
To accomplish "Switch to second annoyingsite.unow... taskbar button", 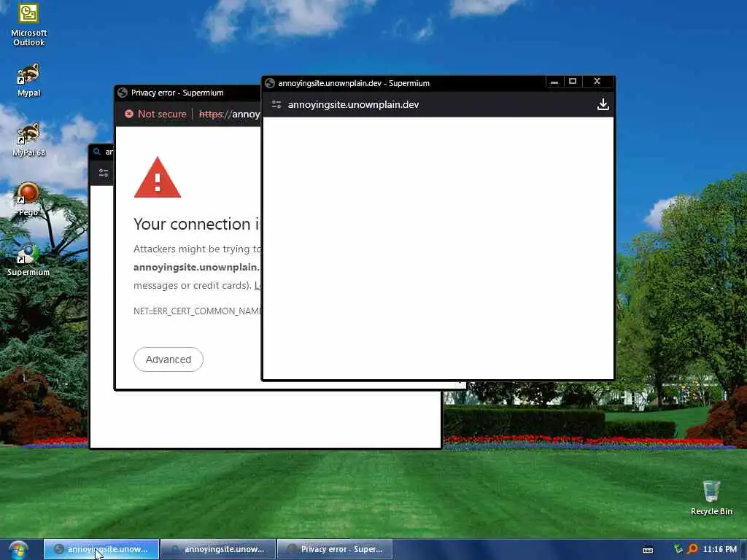I will 218,549.
